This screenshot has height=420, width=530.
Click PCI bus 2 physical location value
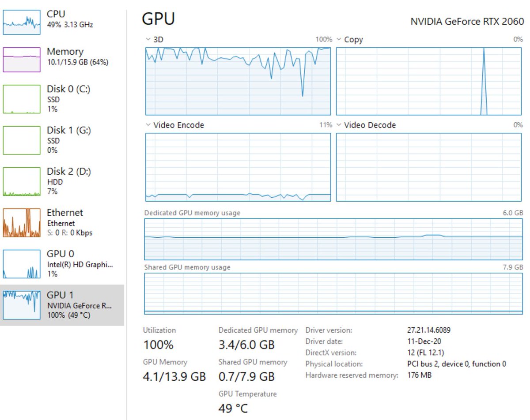pyautogui.click(x=457, y=364)
